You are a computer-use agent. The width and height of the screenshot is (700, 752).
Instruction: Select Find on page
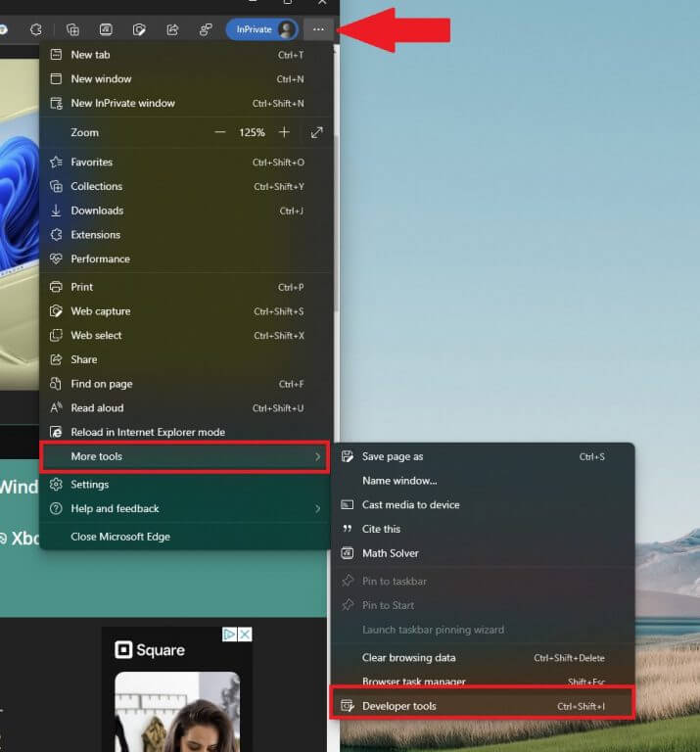186,384
